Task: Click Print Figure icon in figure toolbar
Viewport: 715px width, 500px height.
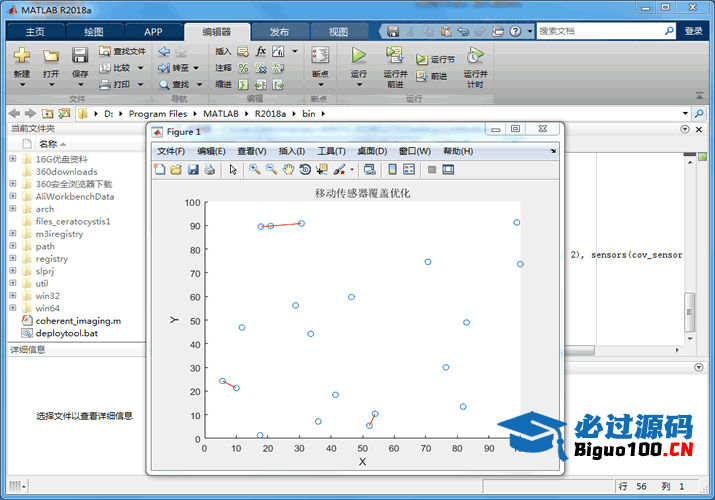Action: pyautogui.click(x=210, y=170)
